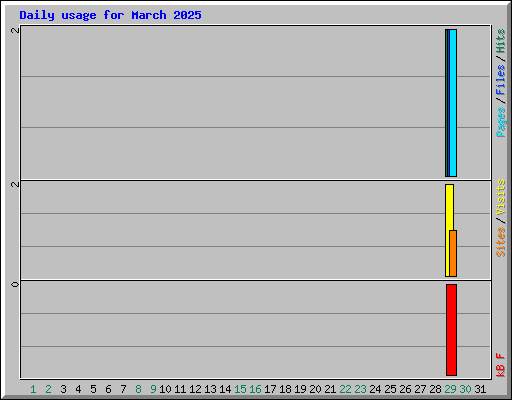
Task: Click day label 28 on the axis
Action: [435, 389]
